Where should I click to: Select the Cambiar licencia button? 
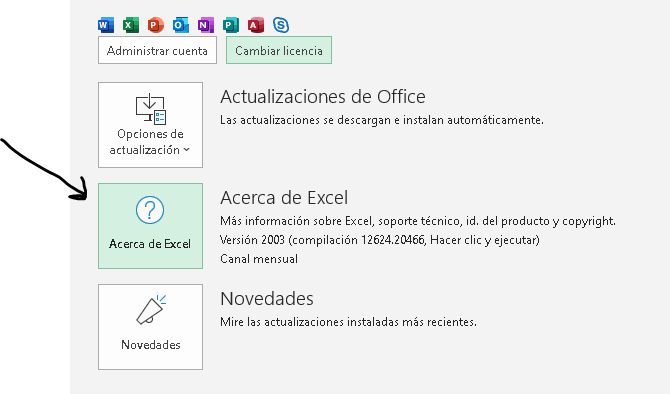(x=279, y=50)
